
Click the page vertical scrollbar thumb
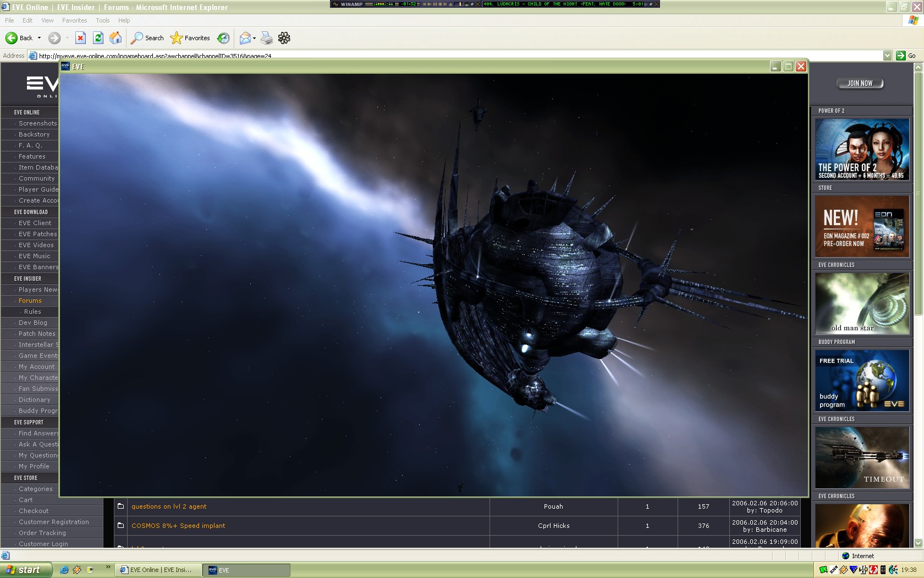[917, 193]
